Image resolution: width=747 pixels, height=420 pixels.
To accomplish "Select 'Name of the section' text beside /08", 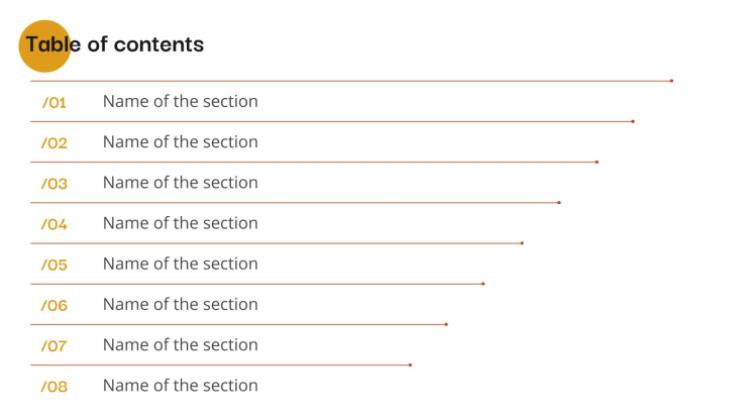I will tap(181, 385).
